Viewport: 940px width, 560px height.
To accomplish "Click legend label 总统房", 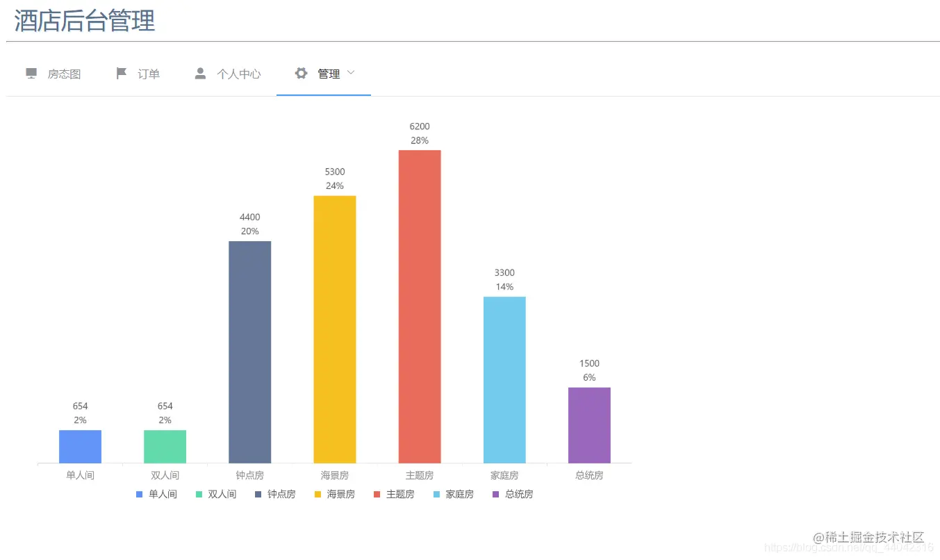I will tap(519, 495).
